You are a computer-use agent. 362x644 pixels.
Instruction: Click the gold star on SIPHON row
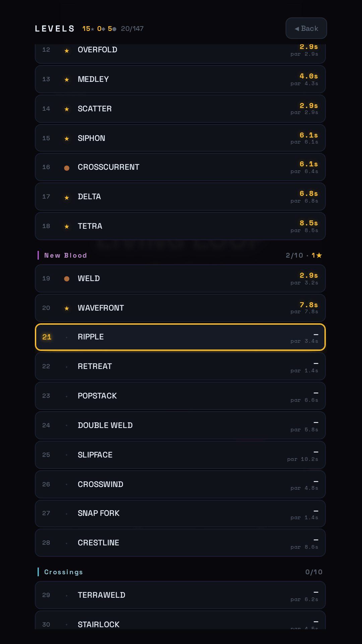(x=67, y=139)
